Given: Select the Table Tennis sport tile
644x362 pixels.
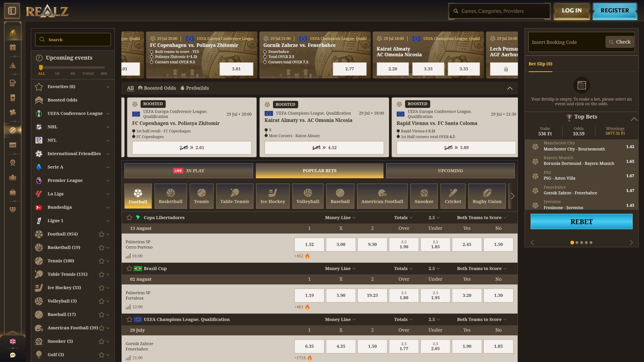Looking at the screenshot, I should [235, 196].
